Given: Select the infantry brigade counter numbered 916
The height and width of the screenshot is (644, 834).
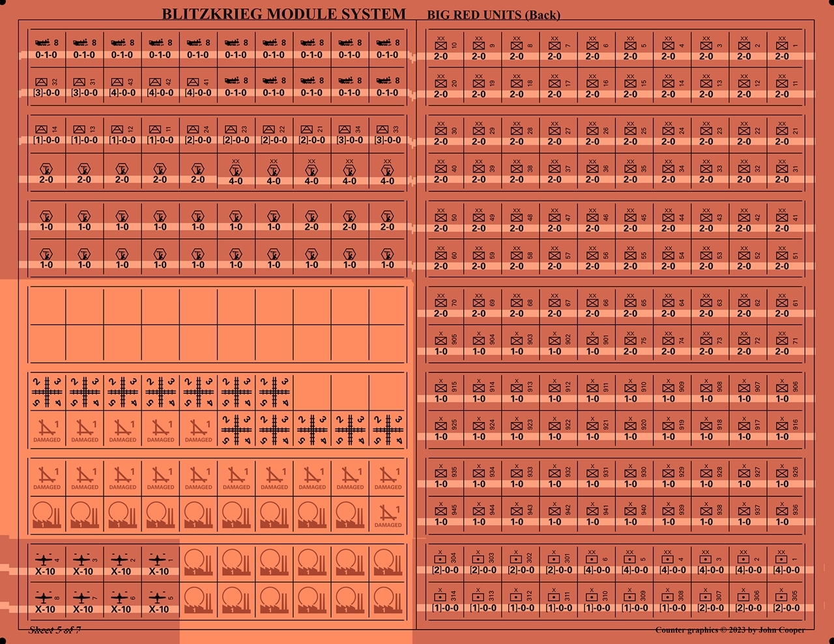Looking at the screenshot, I should click(786, 429).
